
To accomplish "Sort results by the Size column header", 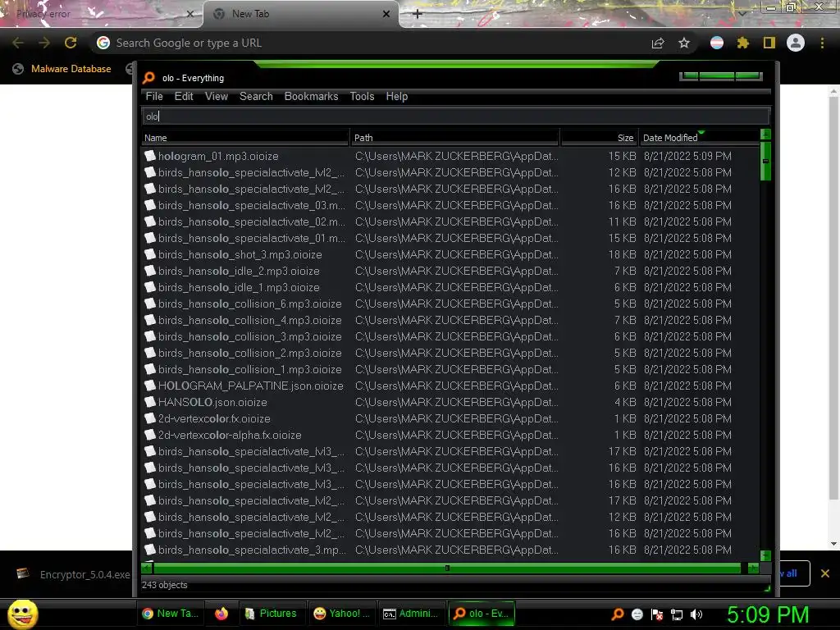I will (599, 138).
